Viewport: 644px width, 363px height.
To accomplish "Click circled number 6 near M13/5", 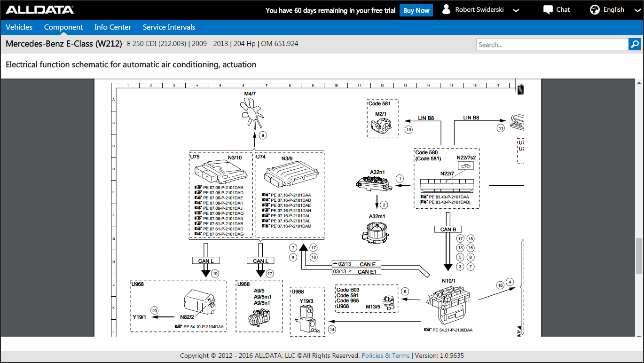I will (405, 292).
